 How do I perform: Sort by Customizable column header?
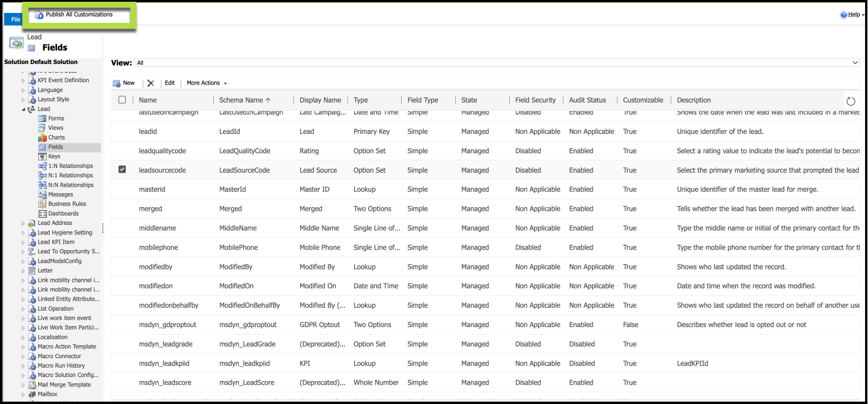643,100
